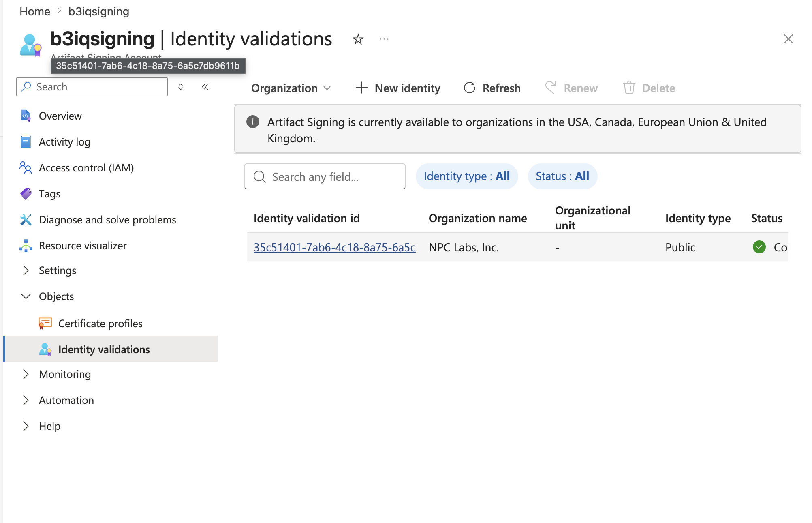Click the Resource visualizer icon

click(26, 246)
